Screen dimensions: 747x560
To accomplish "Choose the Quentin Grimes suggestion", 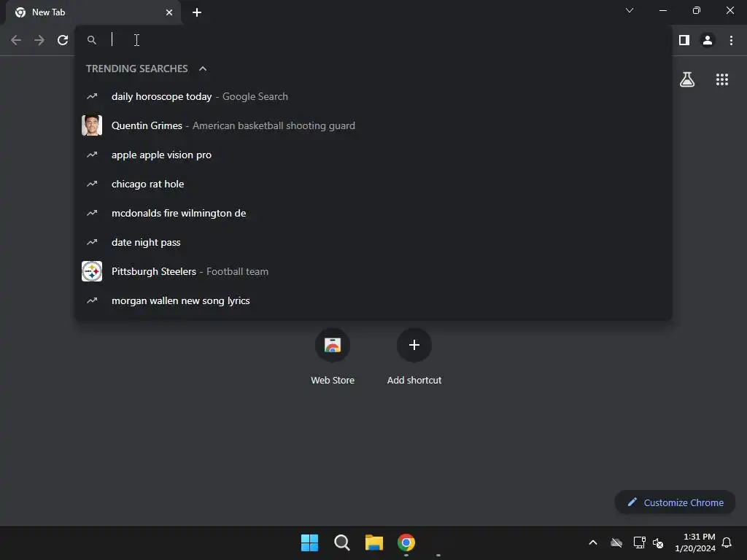I will 373,125.
